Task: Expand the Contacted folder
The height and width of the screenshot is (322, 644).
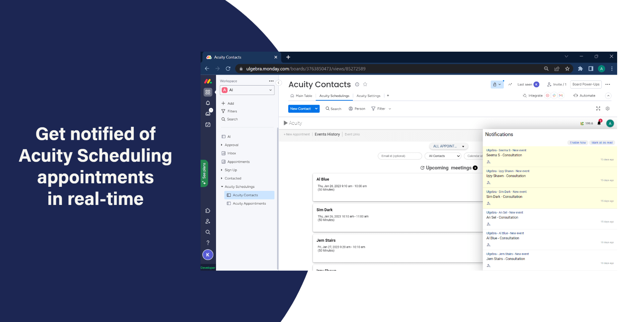Action: pos(222,178)
